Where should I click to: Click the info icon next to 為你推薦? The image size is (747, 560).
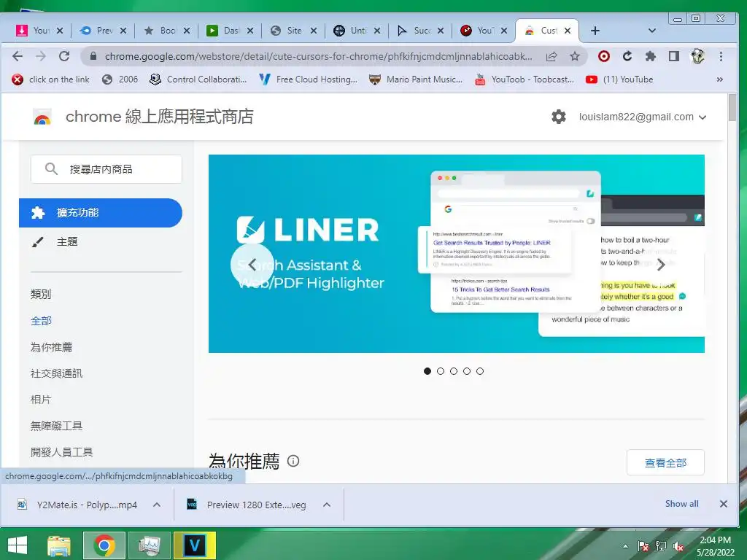tap(293, 461)
